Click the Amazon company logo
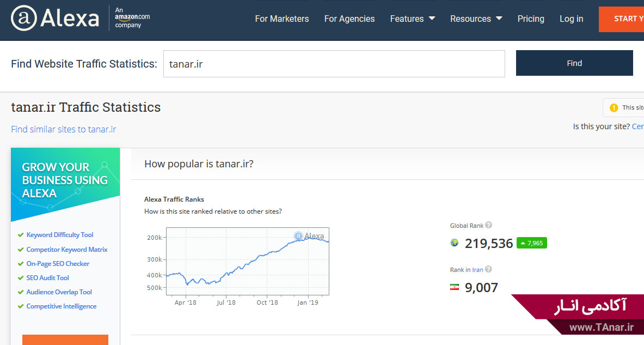 click(132, 18)
